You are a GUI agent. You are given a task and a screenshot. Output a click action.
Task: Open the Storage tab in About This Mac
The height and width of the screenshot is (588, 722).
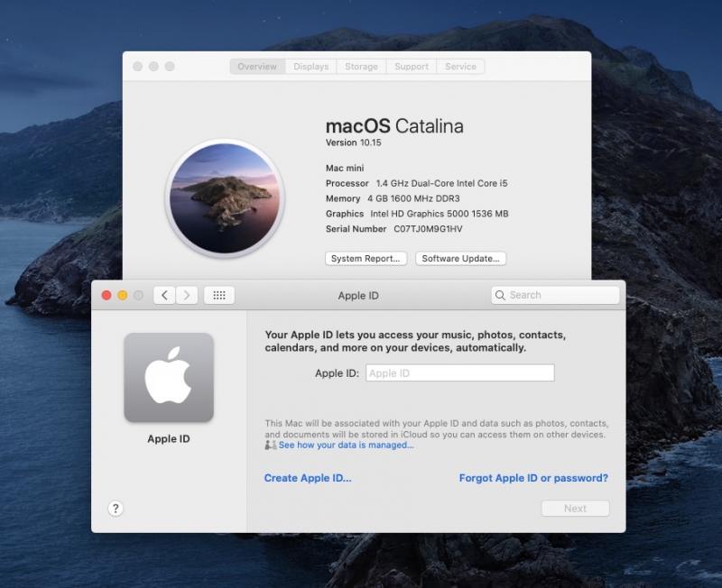(x=362, y=67)
